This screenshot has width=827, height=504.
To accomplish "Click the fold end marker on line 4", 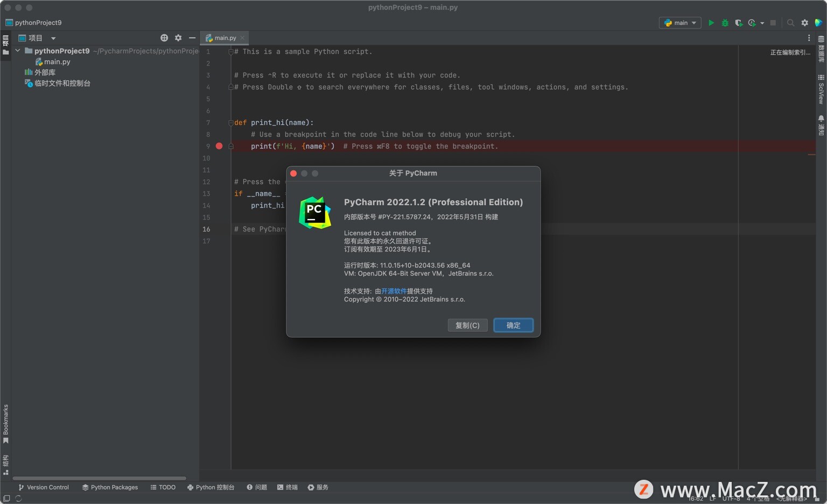I will [x=231, y=87].
